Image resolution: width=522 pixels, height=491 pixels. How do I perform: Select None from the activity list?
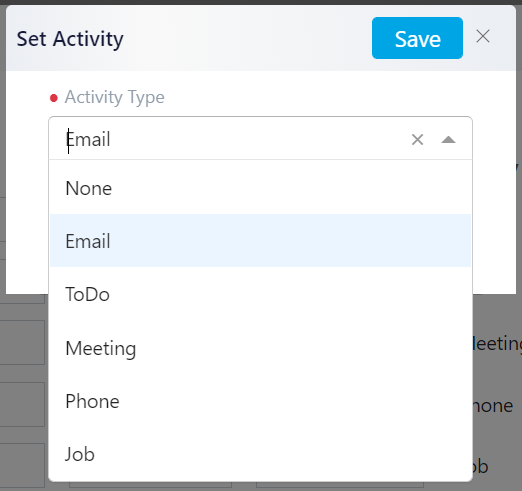(260, 188)
